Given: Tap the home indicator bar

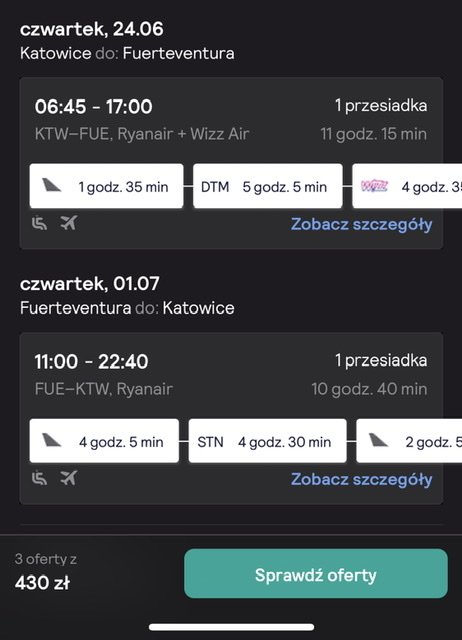Looking at the screenshot, I should pyautogui.click(x=231, y=627).
